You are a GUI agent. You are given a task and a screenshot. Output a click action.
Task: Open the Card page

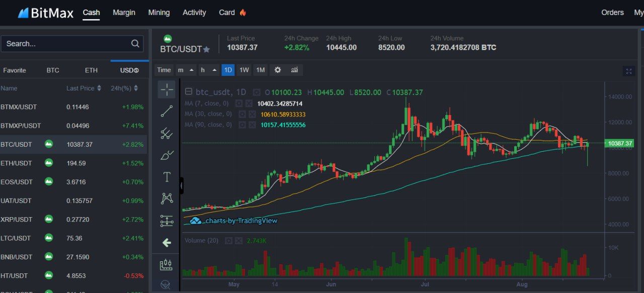point(232,13)
